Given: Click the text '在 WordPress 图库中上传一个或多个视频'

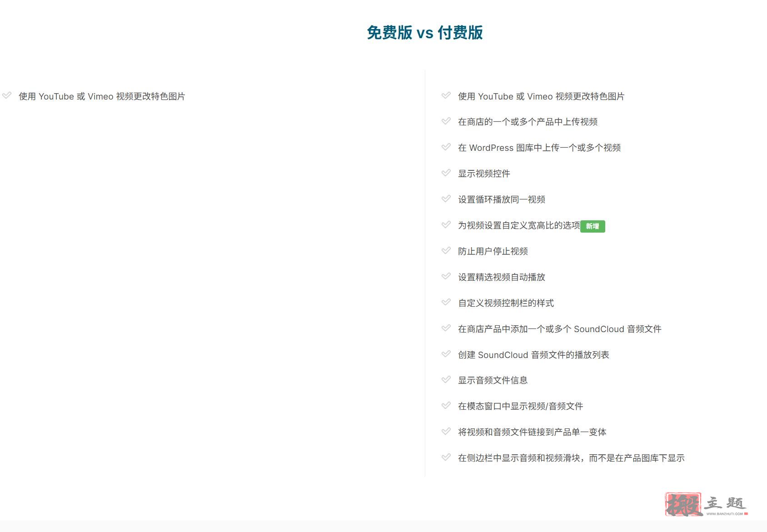Looking at the screenshot, I should (x=539, y=148).
